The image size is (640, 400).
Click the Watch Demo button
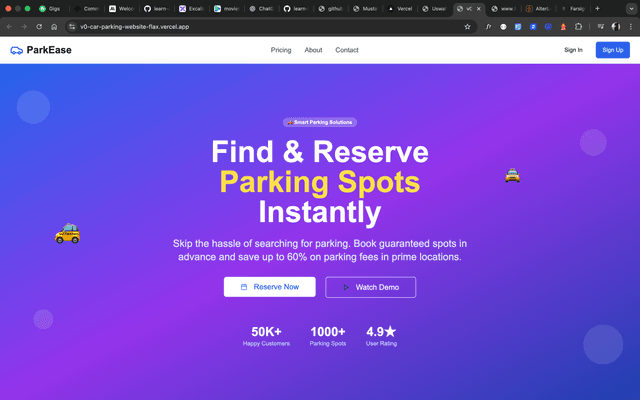pos(371,287)
